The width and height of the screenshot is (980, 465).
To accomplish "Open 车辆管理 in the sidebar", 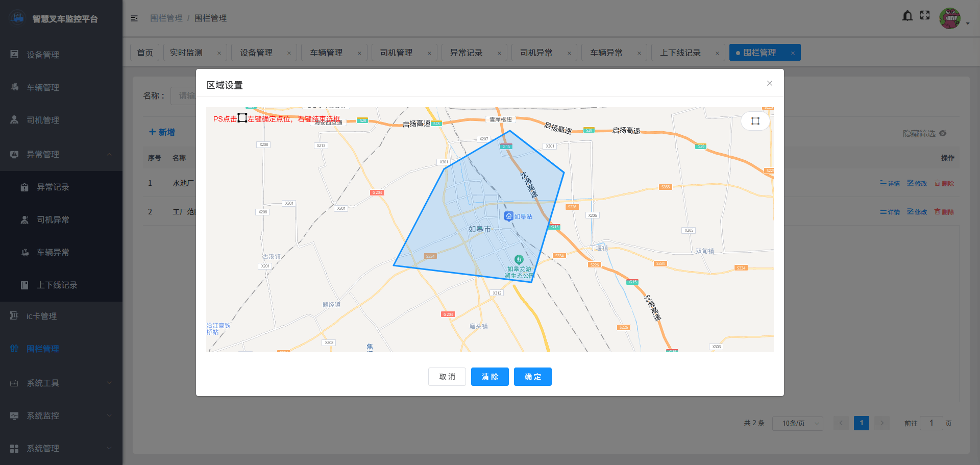I will tap(43, 87).
